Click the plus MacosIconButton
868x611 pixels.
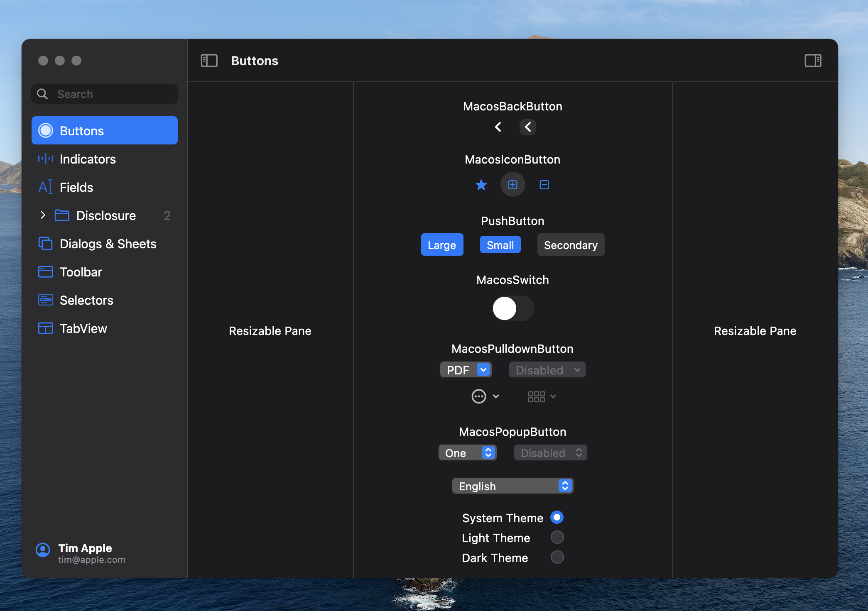(x=512, y=185)
